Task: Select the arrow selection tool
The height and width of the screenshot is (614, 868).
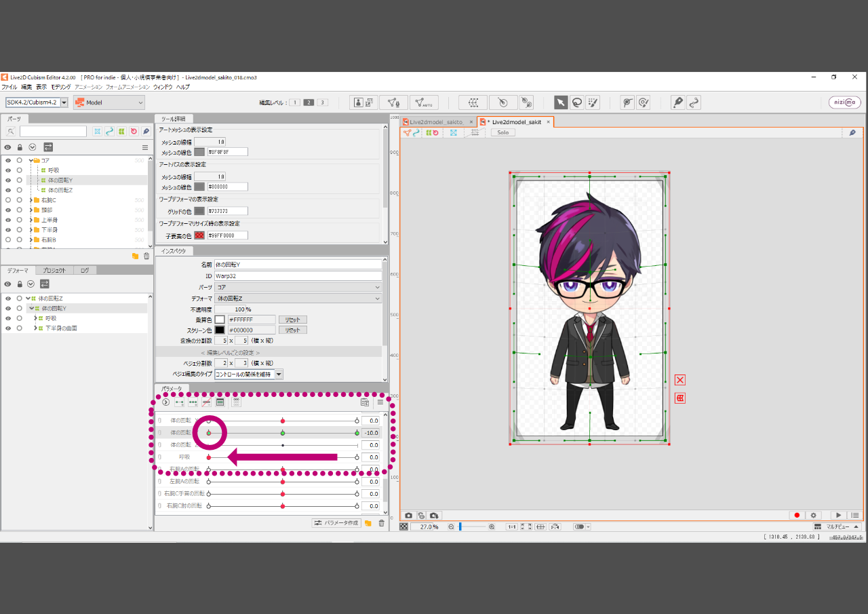Action: pyautogui.click(x=561, y=102)
